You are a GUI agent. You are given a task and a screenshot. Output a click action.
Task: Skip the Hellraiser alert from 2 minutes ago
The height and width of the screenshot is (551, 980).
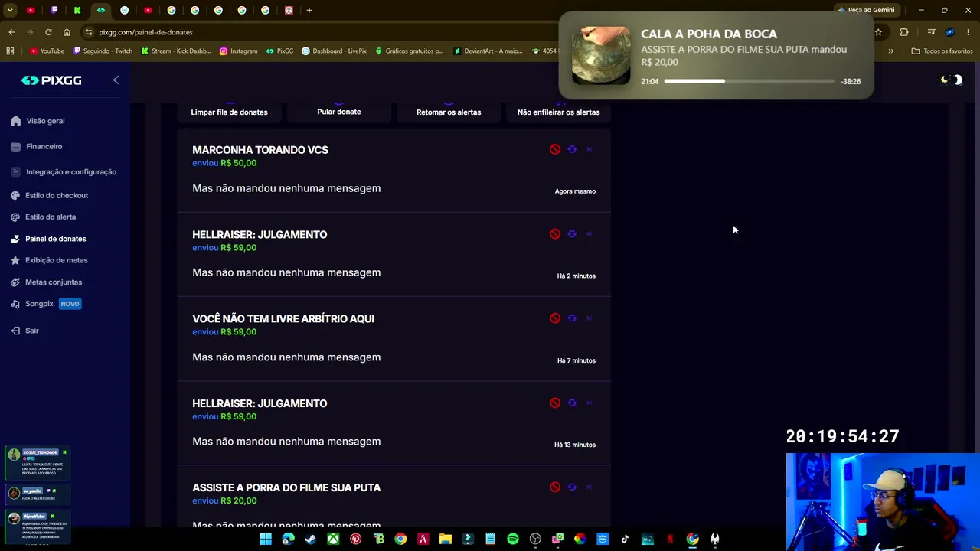pyautogui.click(x=589, y=234)
